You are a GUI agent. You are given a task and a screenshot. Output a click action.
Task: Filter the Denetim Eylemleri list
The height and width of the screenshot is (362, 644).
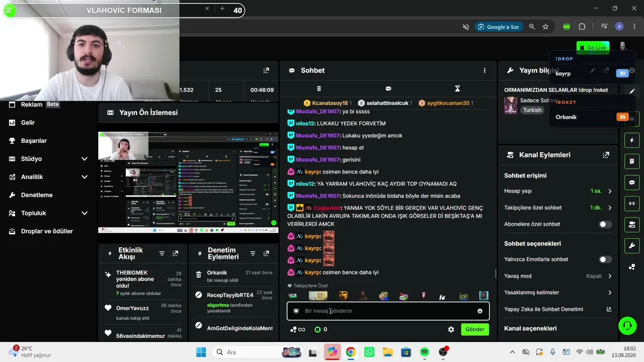pyautogui.click(x=253, y=253)
